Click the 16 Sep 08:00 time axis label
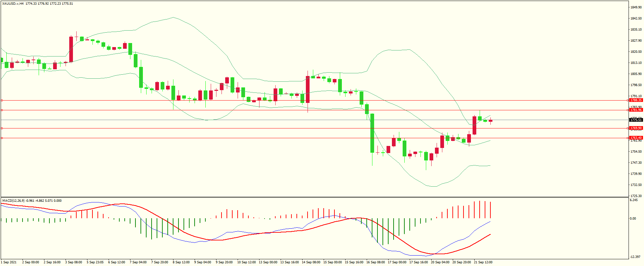Viewport: 644px width, 266px height. (x=375, y=262)
